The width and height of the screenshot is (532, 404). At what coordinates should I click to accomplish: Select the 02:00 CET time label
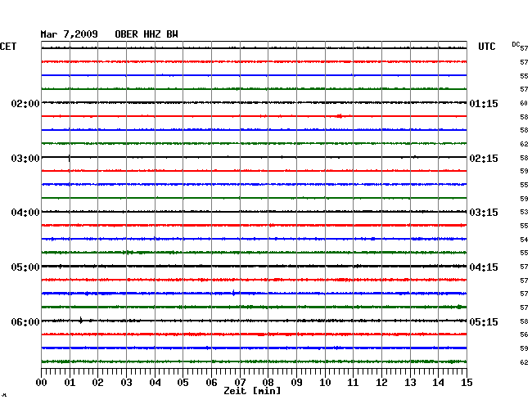pyautogui.click(x=25, y=103)
